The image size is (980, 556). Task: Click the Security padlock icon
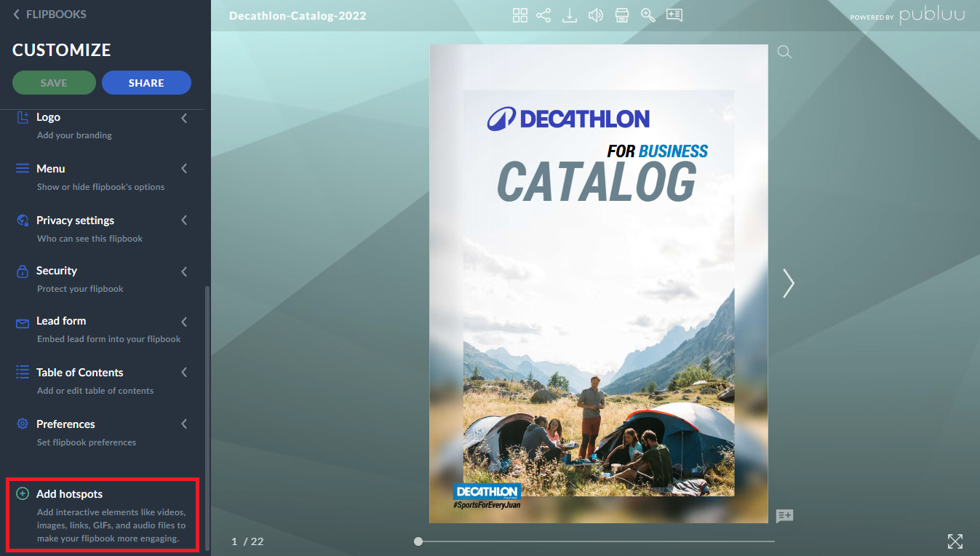click(x=23, y=271)
